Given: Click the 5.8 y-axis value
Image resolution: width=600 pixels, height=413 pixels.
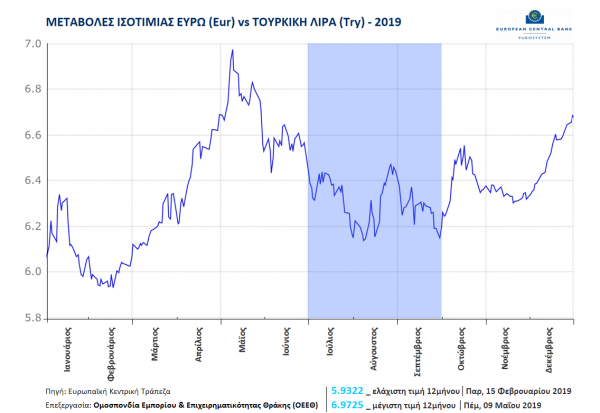Looking at the screenshot, I should click(32, 318).
